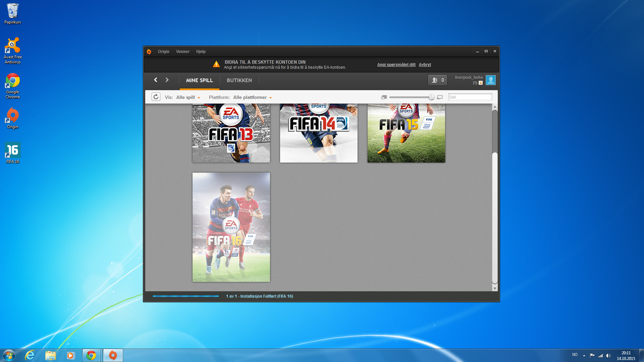Click the liverpool_hehe username
The image size is (644, 362).
pyautogui.click(x=469, y=77)
